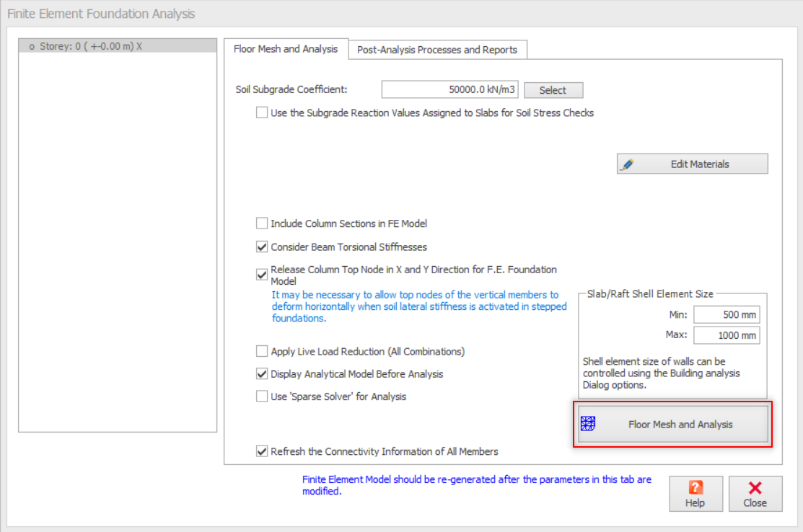The width and height of the screenshot is (803, 532).
Task: Toggle Release Column Top Node checkbox
Action: tap(262, 275)
